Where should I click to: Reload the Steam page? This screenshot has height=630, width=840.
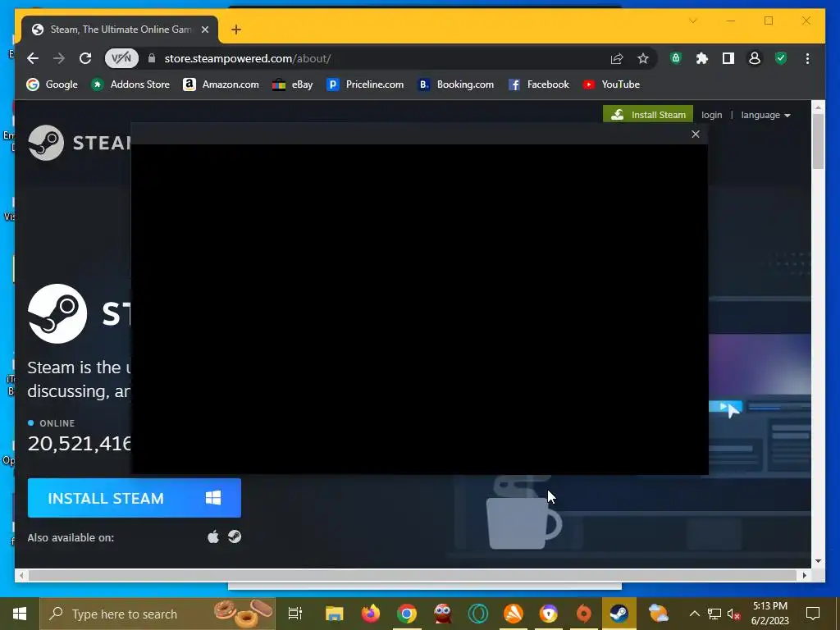[85, 58]
